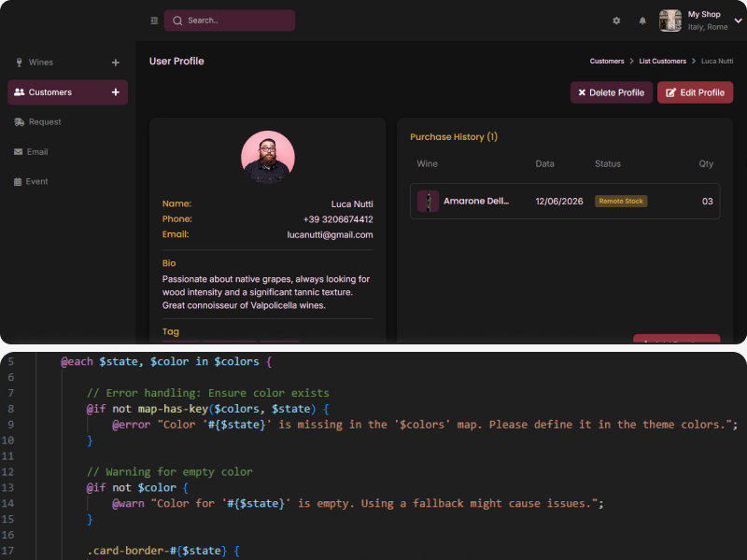Image resolution: width=747 pixels, height=560 pixels.
Task: Click the Email envelope icon
Action: [18, 151]
